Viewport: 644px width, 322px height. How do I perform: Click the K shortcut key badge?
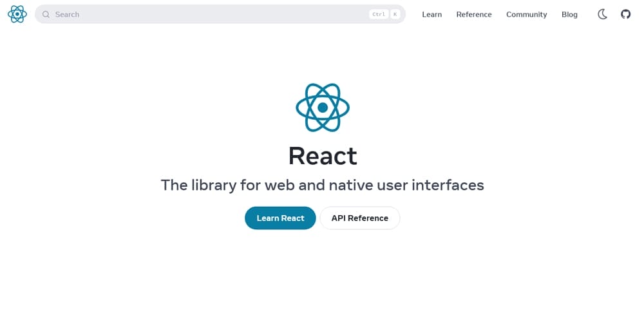(x=395, y=14)
